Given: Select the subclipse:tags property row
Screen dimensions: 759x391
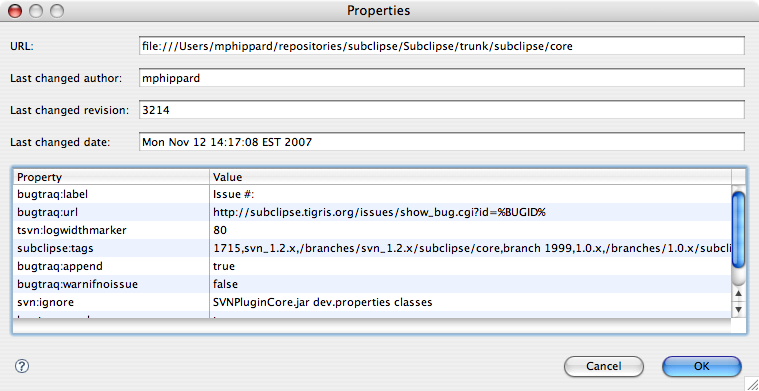Looking at the screenshot, I should [372, 248].
